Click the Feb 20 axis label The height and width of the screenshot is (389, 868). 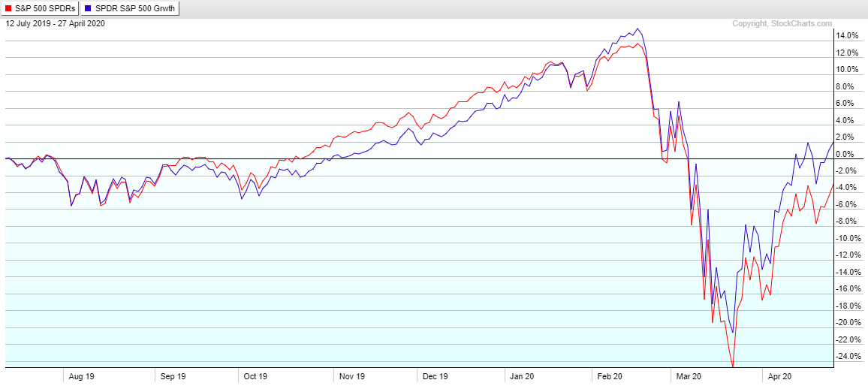[610, 376]
